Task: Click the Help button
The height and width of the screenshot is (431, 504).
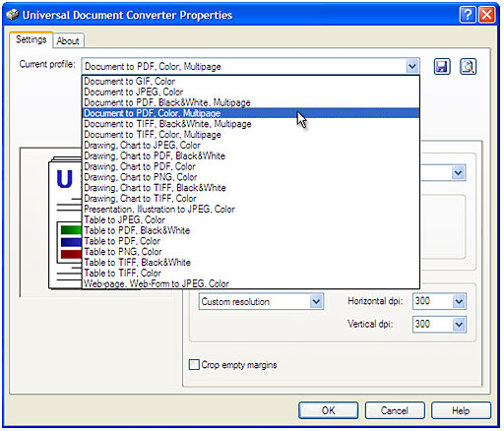Action: click(461, 410)
